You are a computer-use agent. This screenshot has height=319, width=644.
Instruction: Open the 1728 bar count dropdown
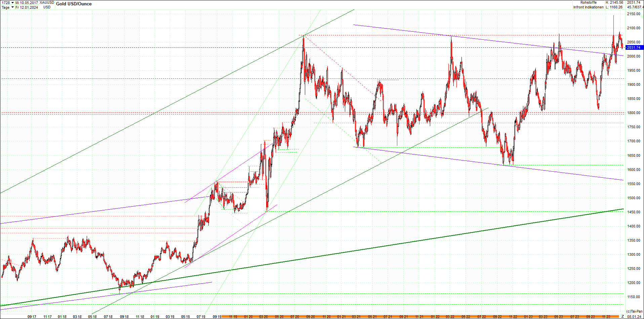pyautogui.click(x=12, y=3)
